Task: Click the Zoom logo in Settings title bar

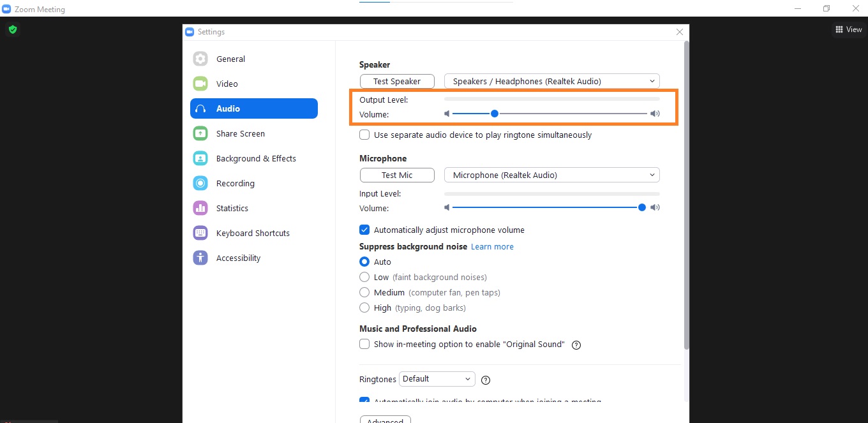Action: [x=190, y=32]
